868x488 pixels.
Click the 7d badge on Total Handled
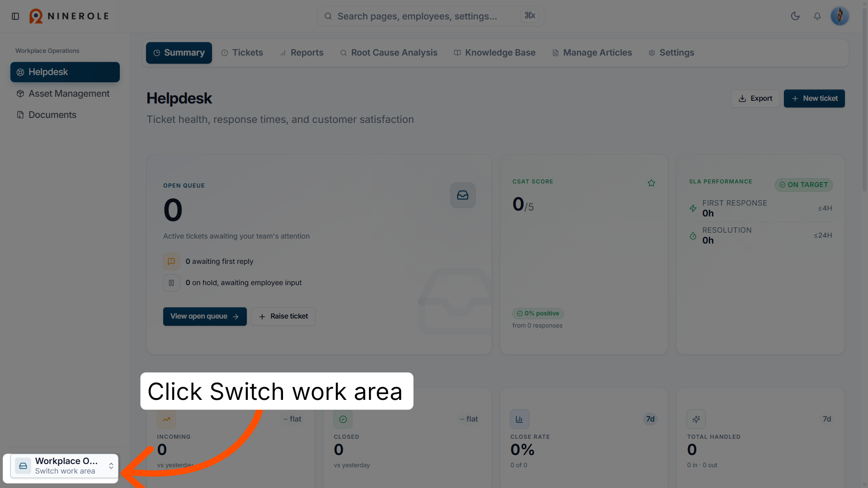pos(827,419)
